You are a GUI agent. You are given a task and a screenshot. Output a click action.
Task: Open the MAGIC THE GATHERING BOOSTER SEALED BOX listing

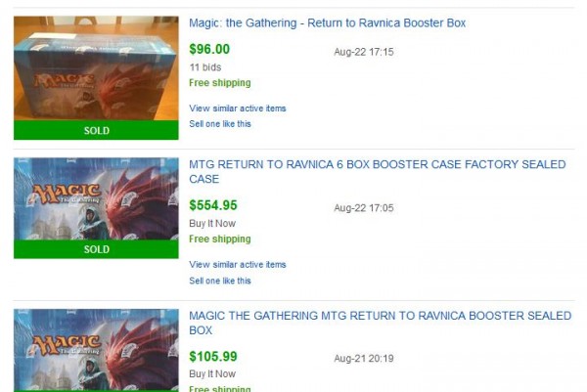point(380,323)
